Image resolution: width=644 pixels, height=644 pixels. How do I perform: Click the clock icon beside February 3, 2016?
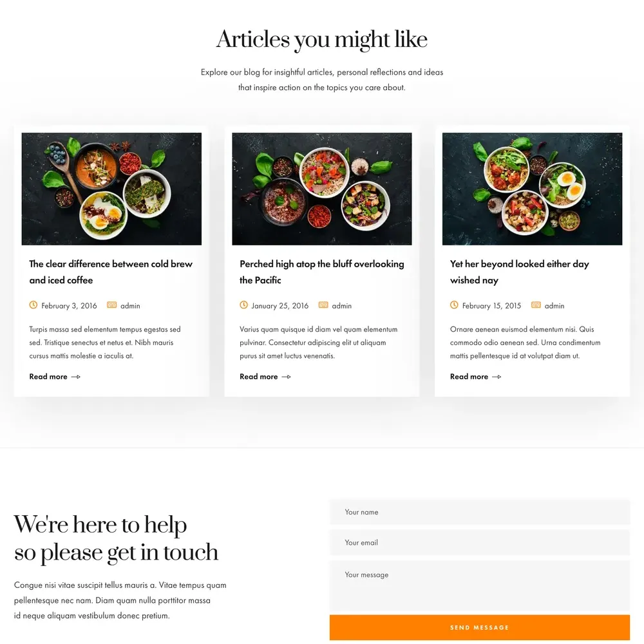(33, 305)
